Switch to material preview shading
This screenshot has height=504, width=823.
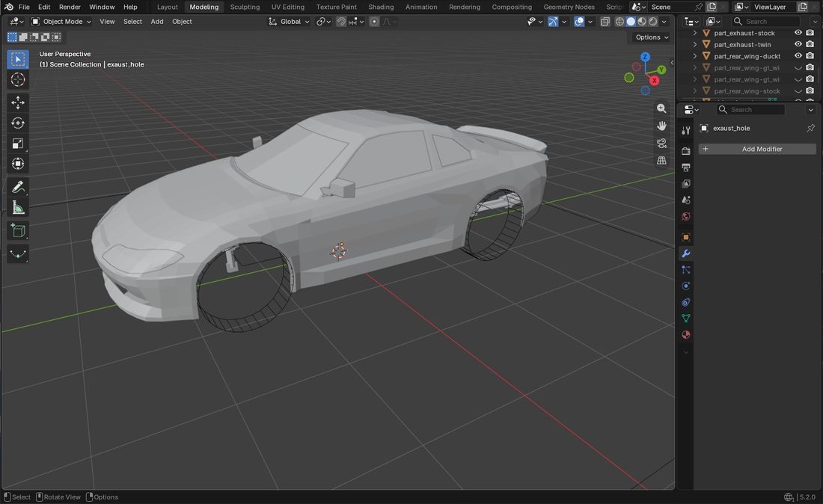pos(642,22)
